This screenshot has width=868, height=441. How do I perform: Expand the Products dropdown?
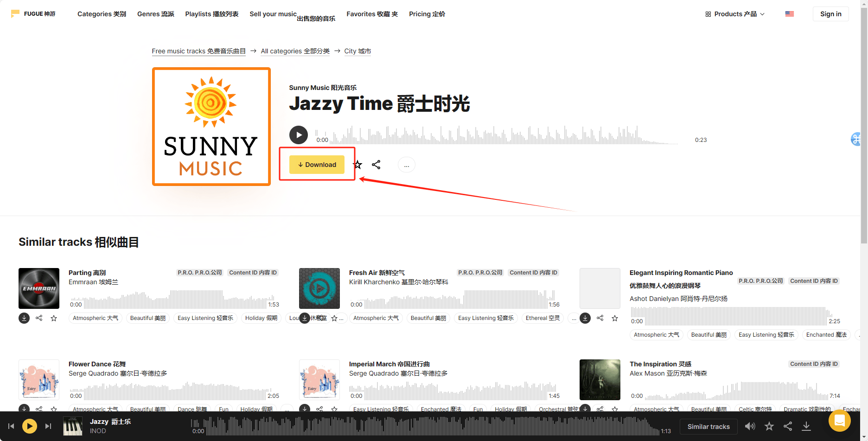(x=734, y=14)
